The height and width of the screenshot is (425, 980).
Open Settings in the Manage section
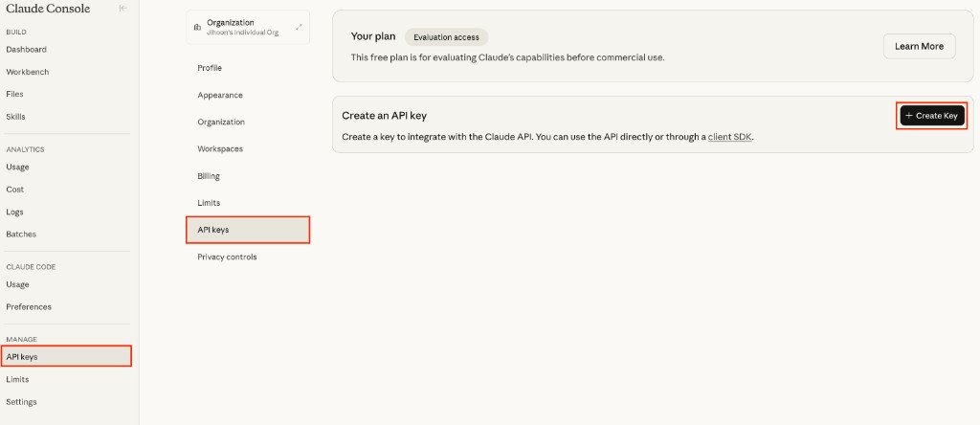click(x=23, y=402)
